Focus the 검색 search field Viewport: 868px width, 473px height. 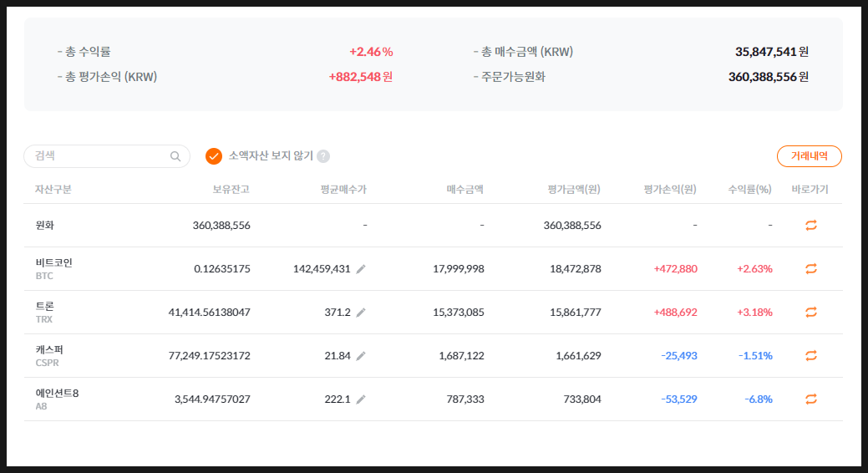coord(107,156)
